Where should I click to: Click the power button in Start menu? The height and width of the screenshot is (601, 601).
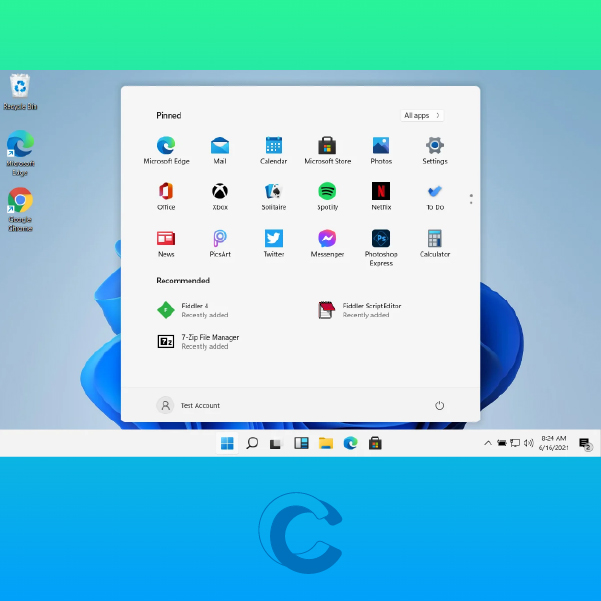click(440, 406)
